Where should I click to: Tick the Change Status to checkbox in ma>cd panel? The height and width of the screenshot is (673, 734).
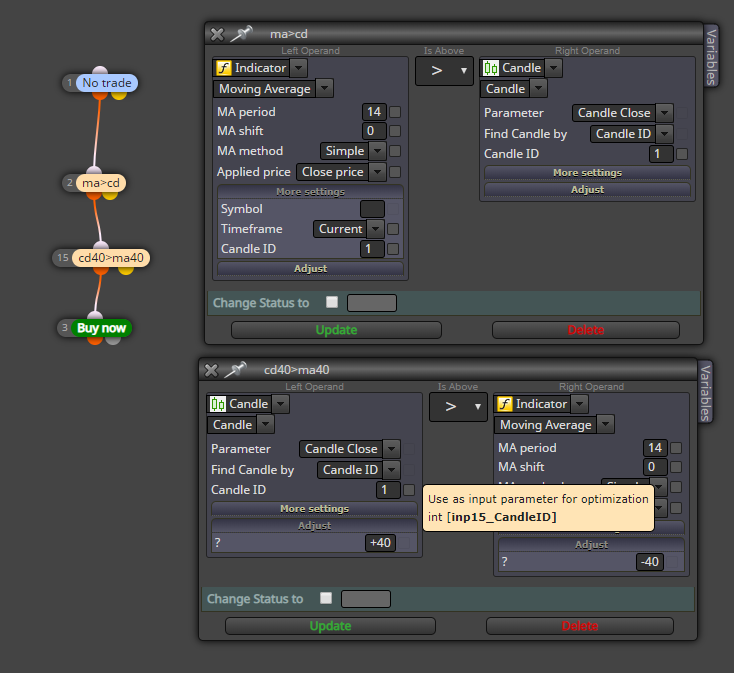click(332, 302)
